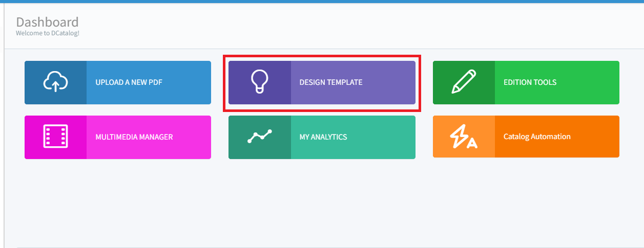Click the Dashboard page heading
The height and width of the screenshot is (248, 644).
[x=47, y=22]
